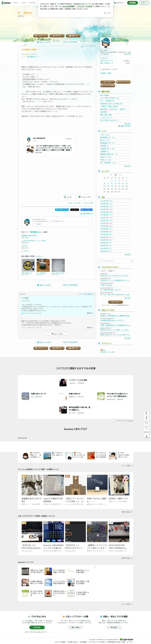
Task: Click the floating 前へ arrow button
Action: [x=147, y=418]
